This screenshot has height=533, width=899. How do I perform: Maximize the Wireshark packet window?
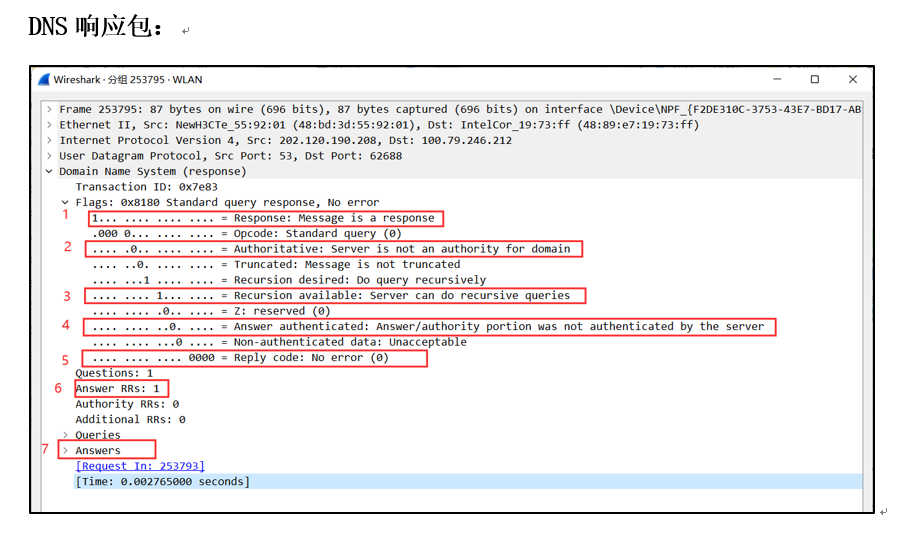(815, 79)
